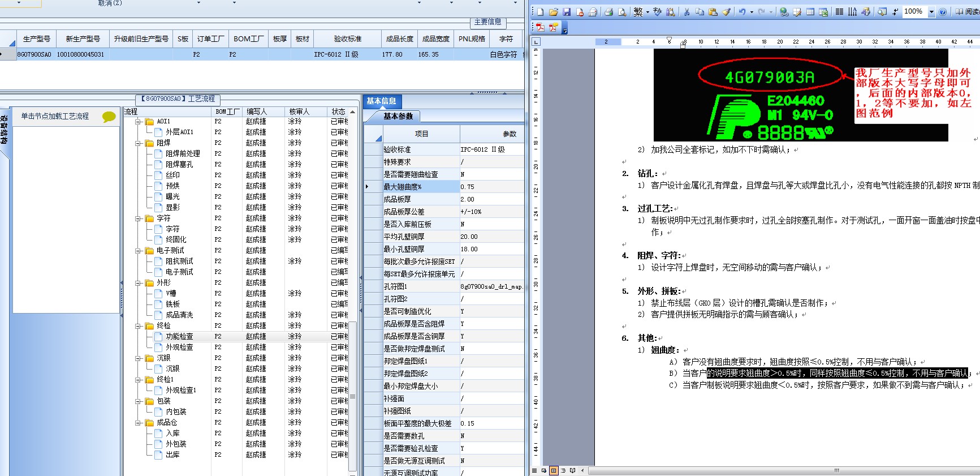Click the Format Painter brush icon
Viewport: 980px width, 476px height.
726,11
